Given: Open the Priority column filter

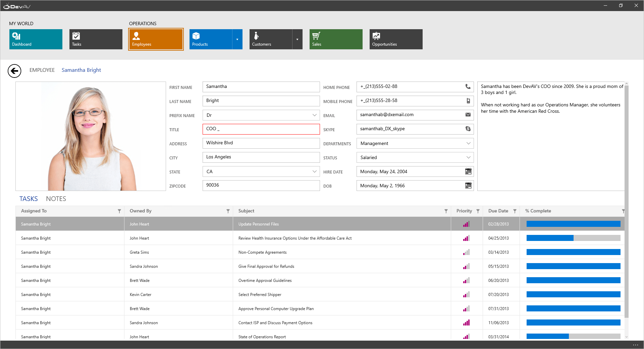Looking at the screenshot, I should [x=478, y=211].
